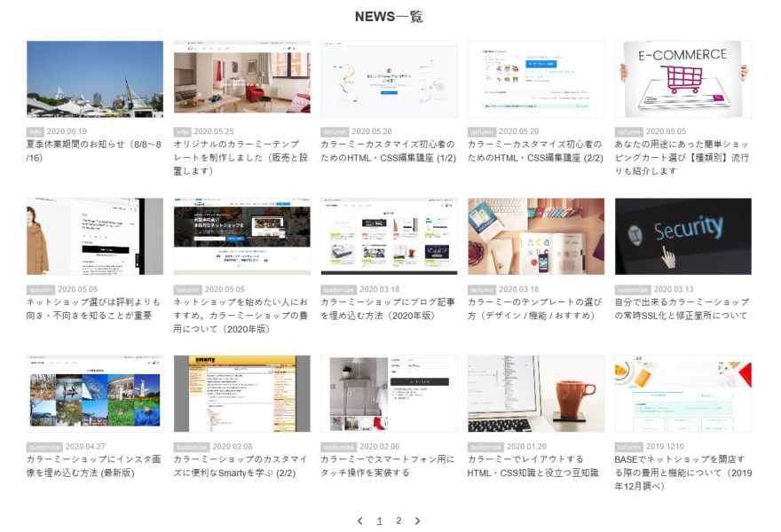Click the date 2020.01.20
This screenshot has width=781, height=532.
pyautogui.click(x=526, y=447)
